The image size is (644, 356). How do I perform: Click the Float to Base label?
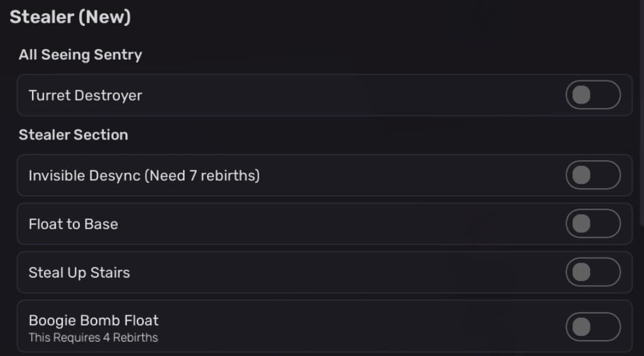(x=73, y=224)
